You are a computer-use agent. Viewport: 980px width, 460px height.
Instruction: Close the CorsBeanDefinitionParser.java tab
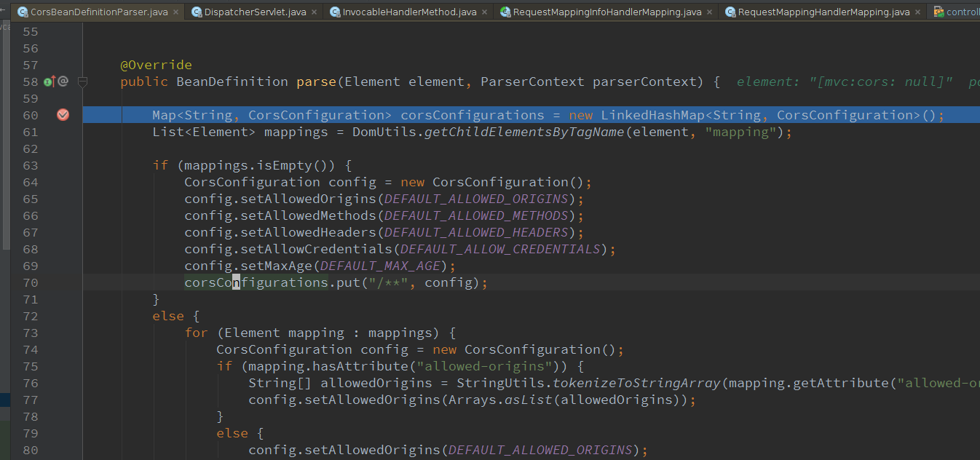[174, 12]
